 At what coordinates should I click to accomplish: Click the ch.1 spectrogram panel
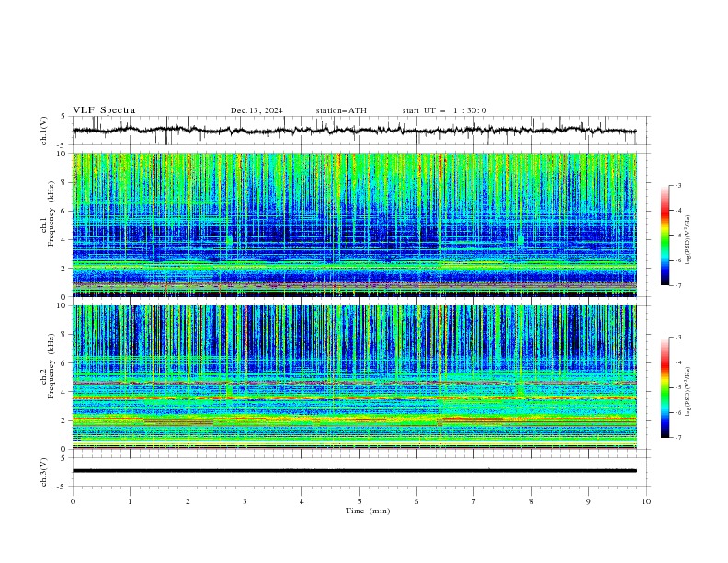[x=355, y=224]
